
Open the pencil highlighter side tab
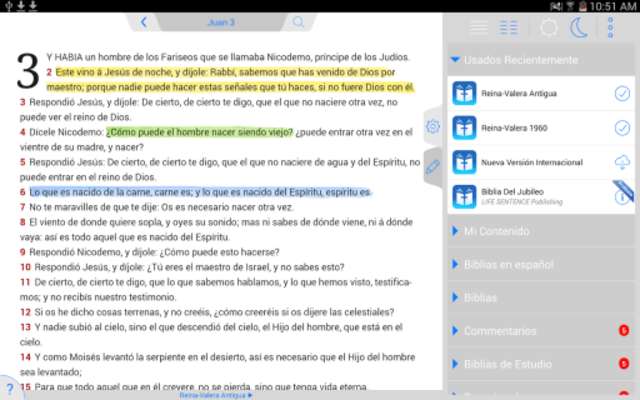click(432, 167)
